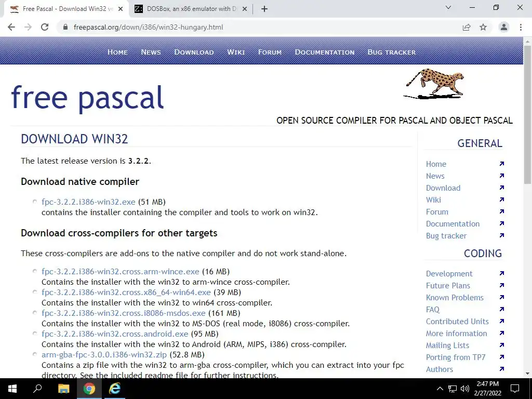Open Wiki in top navigation bar
This screenshot has width=532, height=399.
[236, 52]
